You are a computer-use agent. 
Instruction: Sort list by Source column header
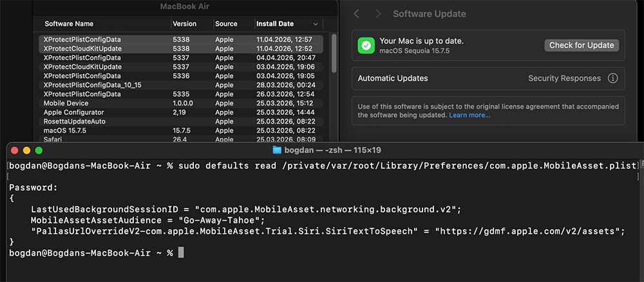pyautogui.click(x=226, y=24)
